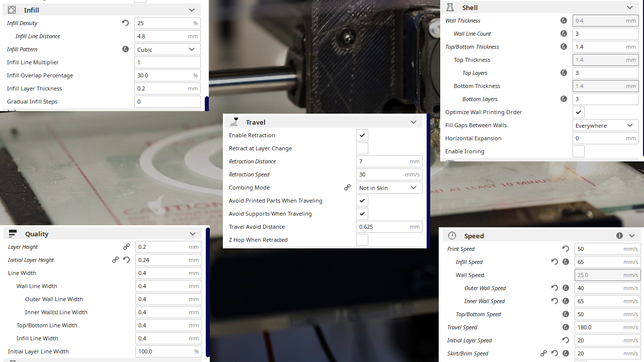Open Combing Mode Not in Skin dropdown

[x=389, y=188]
